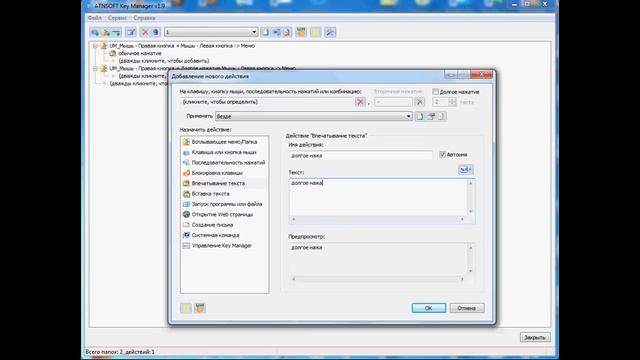Screen dimensions: 640x360
Task: Click the yellow square icon in main toolbar
Action: pyautogui.click(x=316, y=32)
